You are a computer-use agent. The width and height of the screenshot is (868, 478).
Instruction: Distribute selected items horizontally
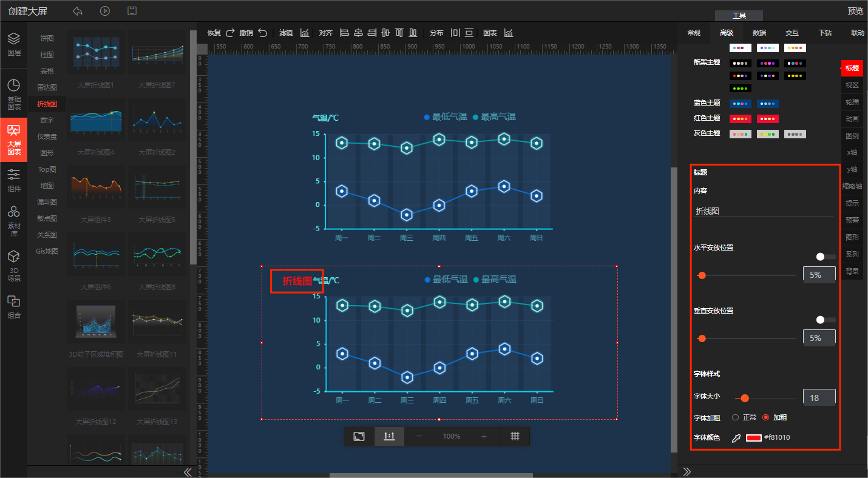(455, 33)
